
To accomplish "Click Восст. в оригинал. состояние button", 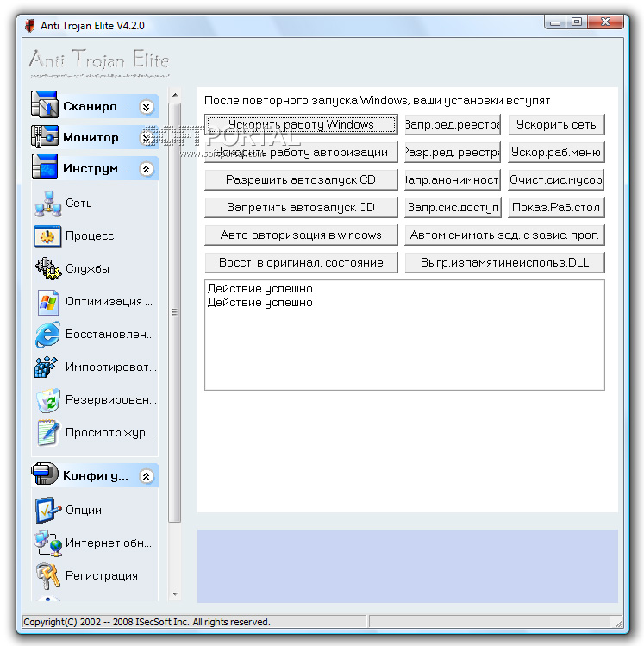I will 301,263.
